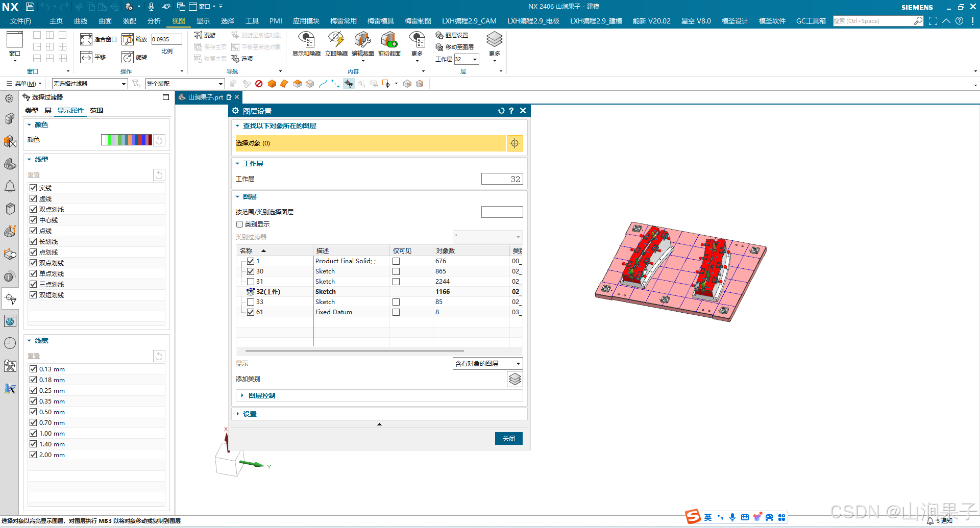Open help for the layer settings dialog
This screenshot has width=980, height=528.
[x=511, y=111]
